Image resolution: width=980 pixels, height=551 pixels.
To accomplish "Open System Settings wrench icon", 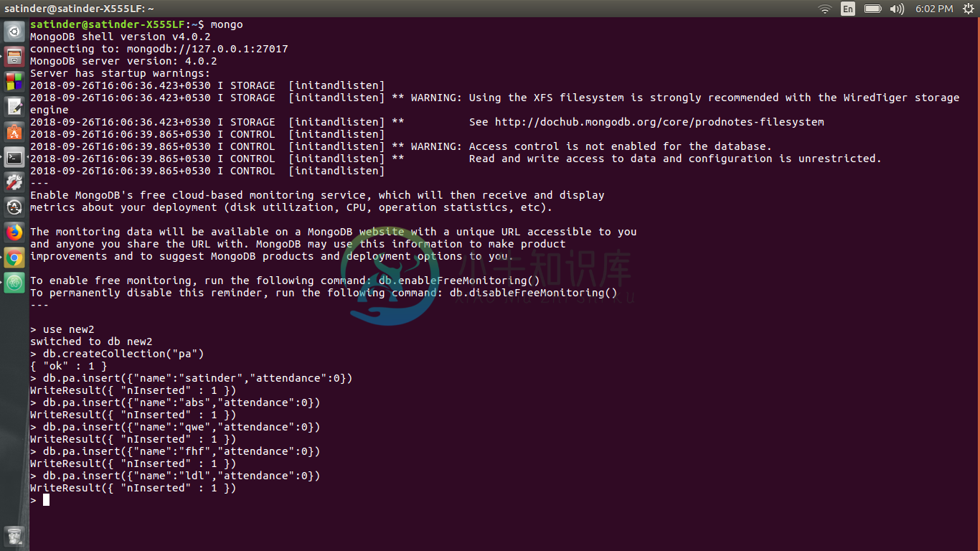I will point(14,182).
